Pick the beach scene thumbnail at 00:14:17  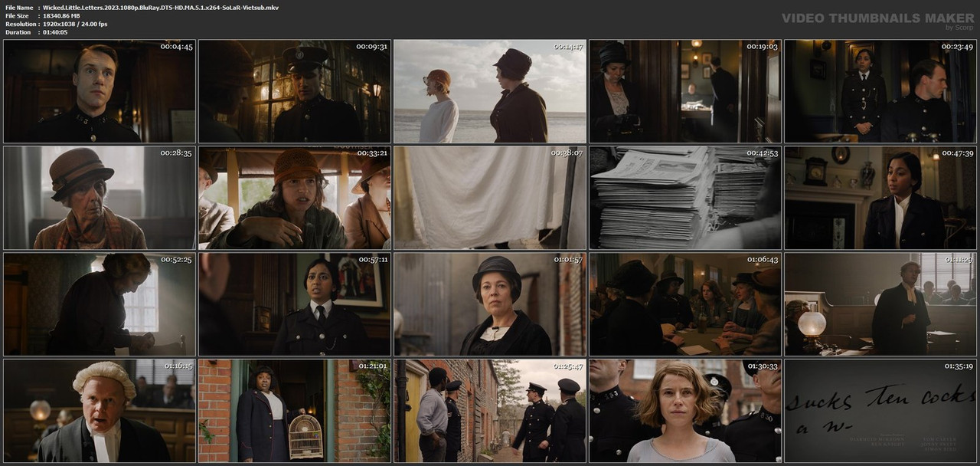point(490,91)
